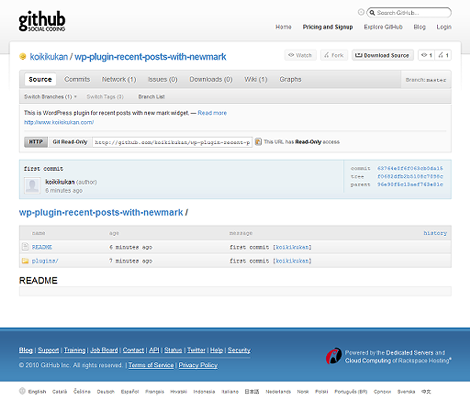Open Pricing and Signup page
Image resolution: width=470 pixels, height=400 pixels.
pyautogui.click(x=328, y=27)
